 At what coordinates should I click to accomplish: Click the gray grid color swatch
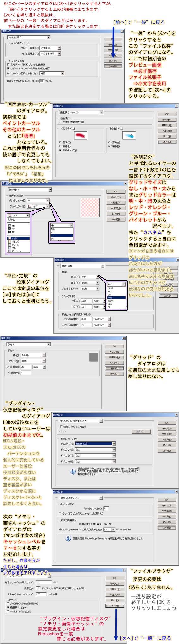(94, 357)
